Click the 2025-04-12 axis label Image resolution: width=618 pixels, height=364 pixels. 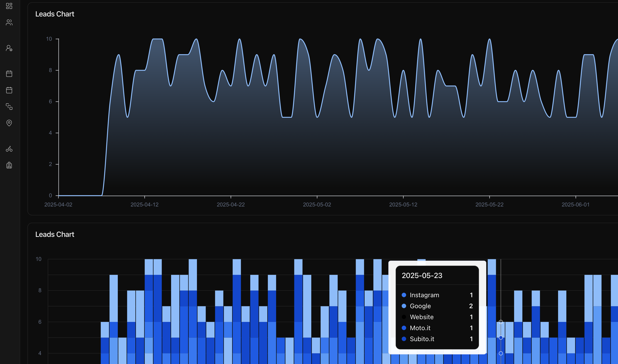[145, 205]
